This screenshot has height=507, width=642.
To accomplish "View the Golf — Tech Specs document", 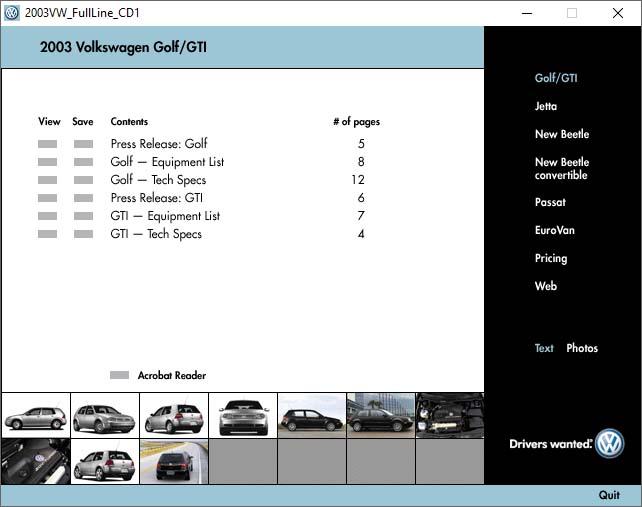I will pyautogui.click(x=47, y=180).
